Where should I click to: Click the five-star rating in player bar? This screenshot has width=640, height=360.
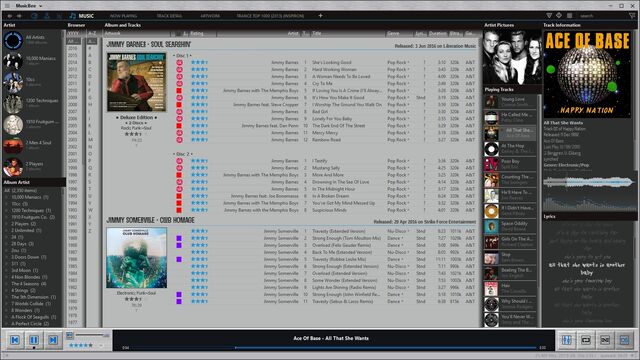click(x=80, y=345)
